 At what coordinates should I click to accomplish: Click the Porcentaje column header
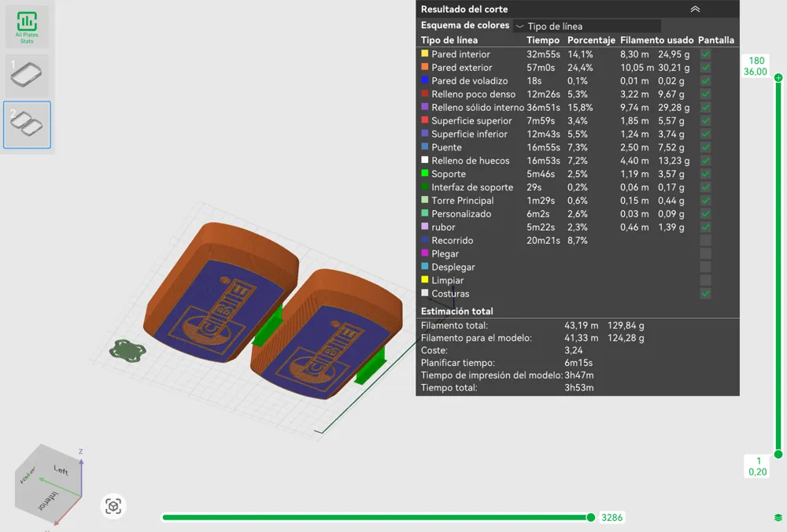[591, 40]
